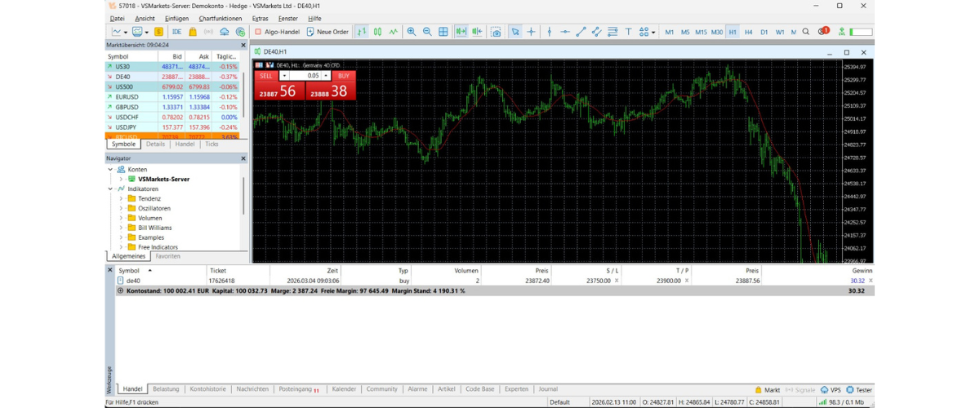Switch to the Details tab in Marktübersicht
Screen dimensions: 980x408
(x=155, y=144)
